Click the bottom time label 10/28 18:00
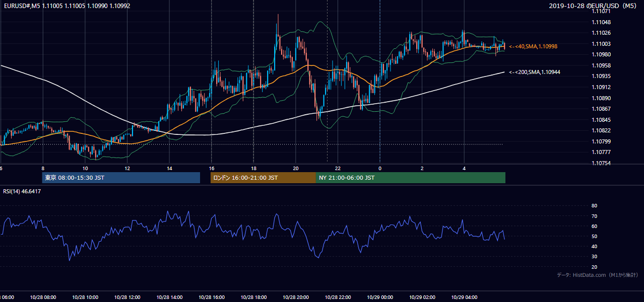This screenshot has height=302, width=644. [253, 297]
